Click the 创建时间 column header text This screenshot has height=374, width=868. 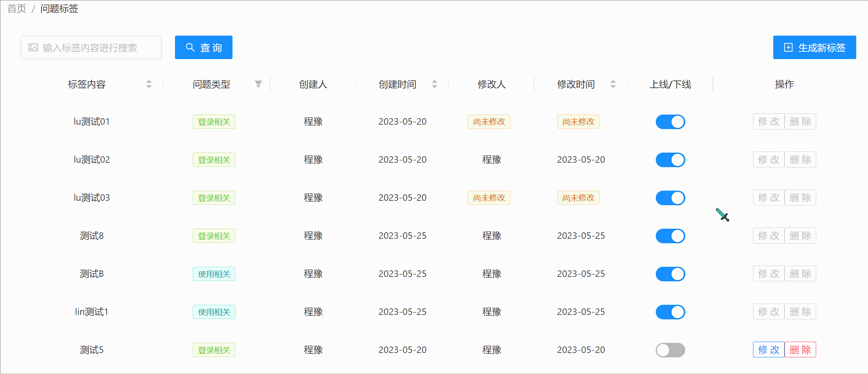397,84
